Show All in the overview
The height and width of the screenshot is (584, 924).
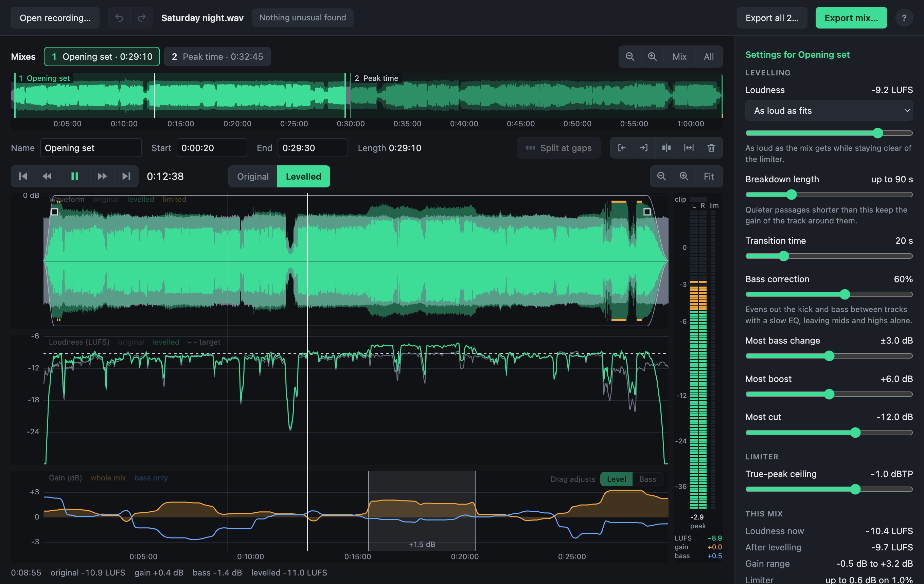coord(709,57)
